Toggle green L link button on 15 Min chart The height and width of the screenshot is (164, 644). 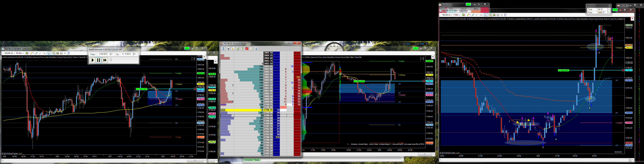click(415, 48)
